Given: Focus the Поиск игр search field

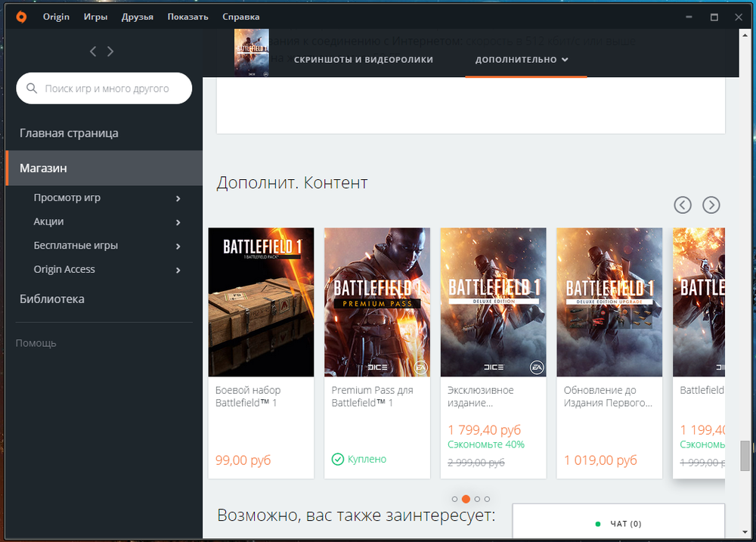Looking at the screenshot, I should coord(104,88).
